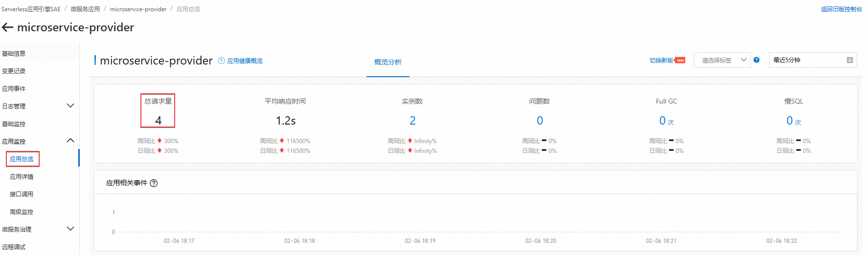Viewport: 868px width, 255px height.
Task: Click Serverless应用引擎SAE breadcrumb
Action: click(x=31, y=9)
